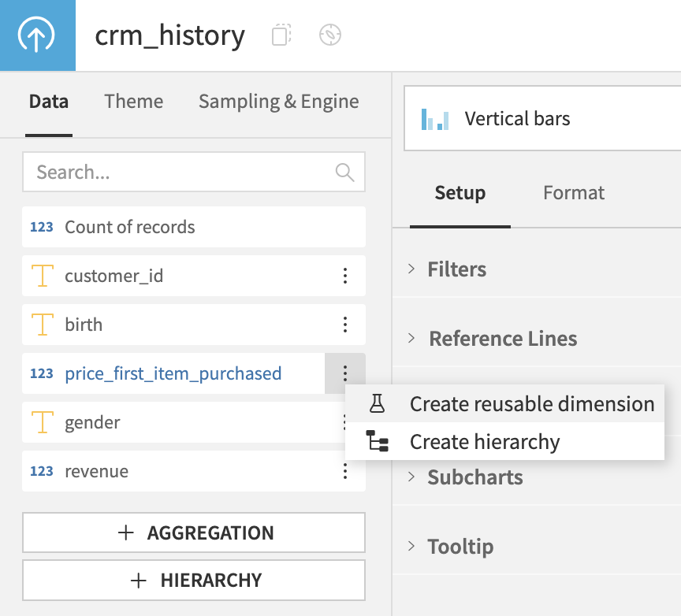The width and height of the screenshot is (681, 616).
Task: Click the + HIERARCHY button
Action: (194, 581)
